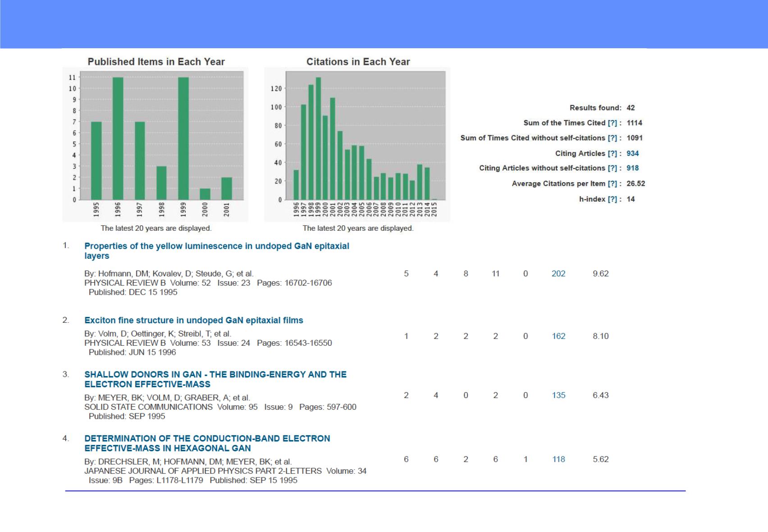Click the value 11 in the first article row
The height and width of the screenshot is (532, 768).
[x=496, y=274]
